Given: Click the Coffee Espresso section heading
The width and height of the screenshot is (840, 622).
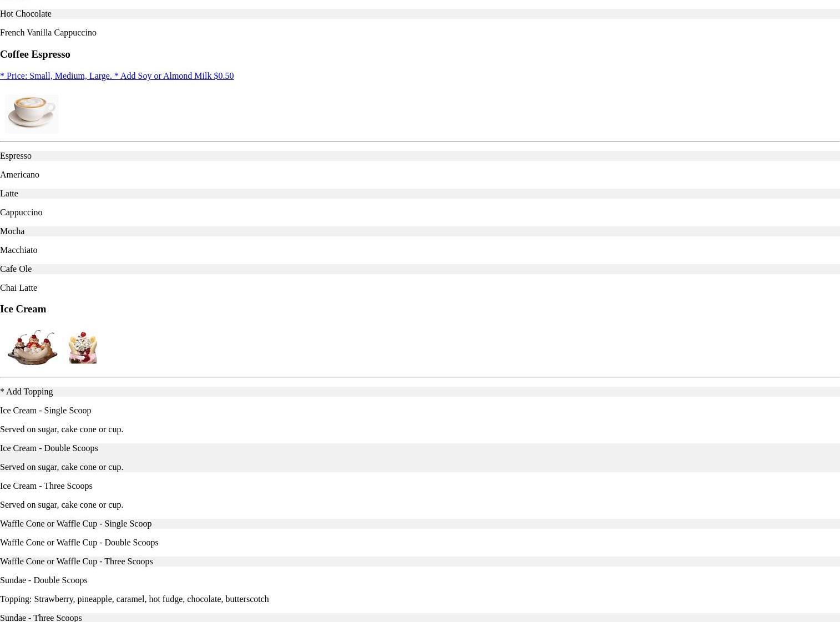Looking at the screenshot, I should [35, 54].
